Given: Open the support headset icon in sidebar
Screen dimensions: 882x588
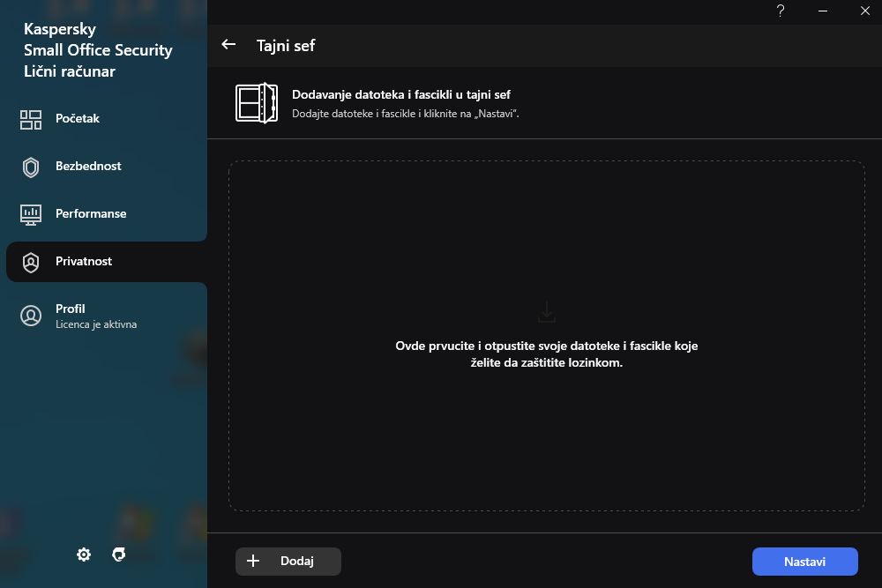Looking at the screenshot, I should coord(119,555).
